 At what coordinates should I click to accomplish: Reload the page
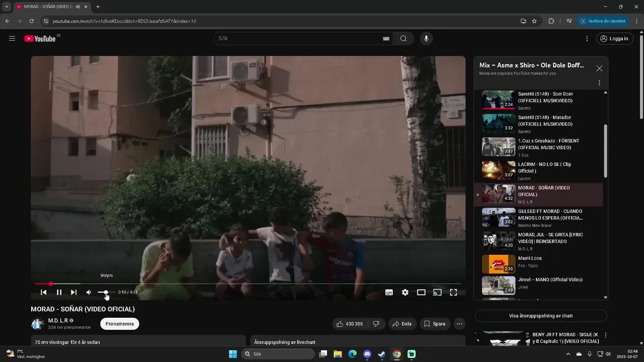31,21
